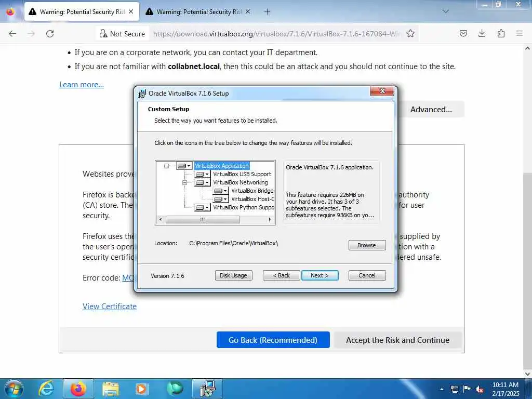Open the error code link
Viewport: 532px width, 399px height.
tap(128, 278)
